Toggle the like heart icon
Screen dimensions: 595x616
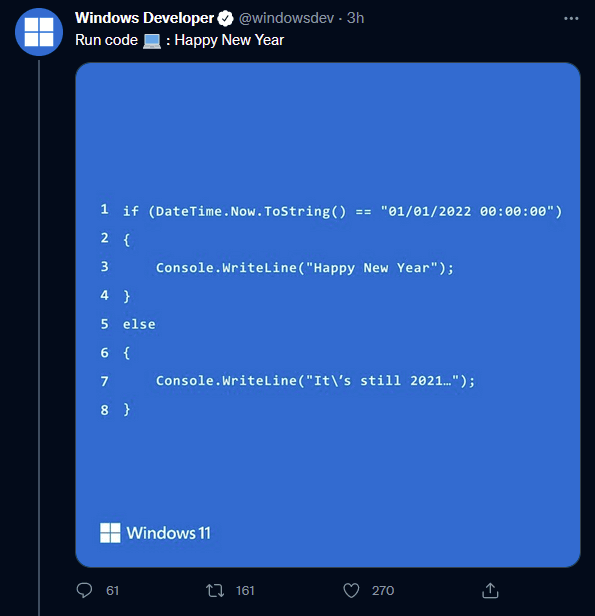click(351, 590)
